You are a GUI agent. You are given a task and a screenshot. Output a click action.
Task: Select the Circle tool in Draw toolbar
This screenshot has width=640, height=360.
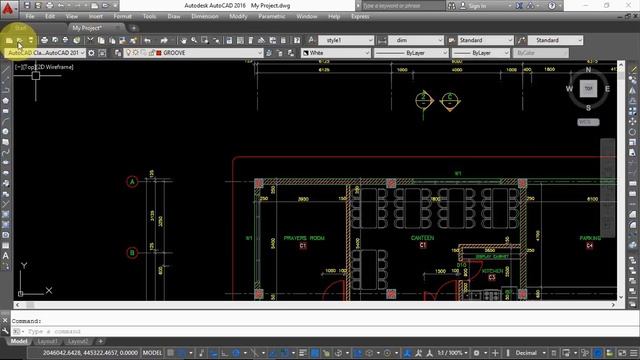[5, 132]
